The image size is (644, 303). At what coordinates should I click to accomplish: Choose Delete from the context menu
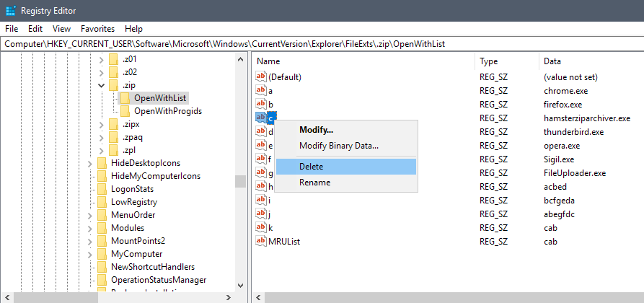click(x=346, y=167)
